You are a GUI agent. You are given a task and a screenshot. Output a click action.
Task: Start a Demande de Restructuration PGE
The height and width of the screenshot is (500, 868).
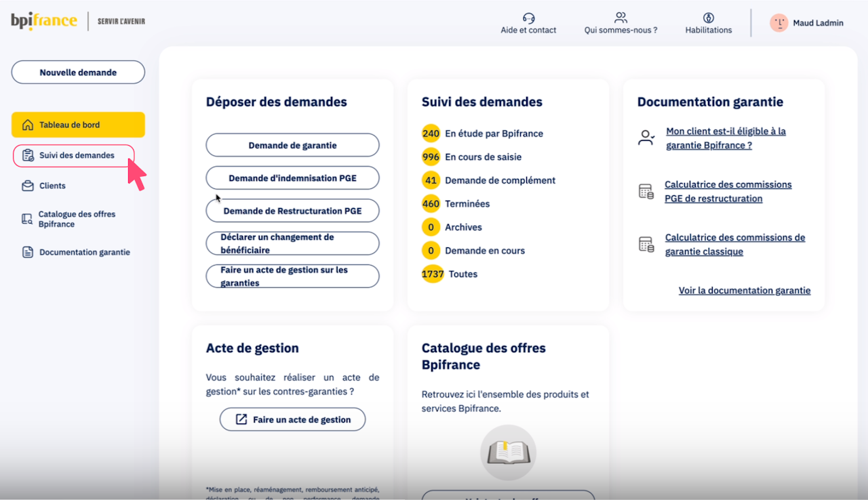(292, 211)
